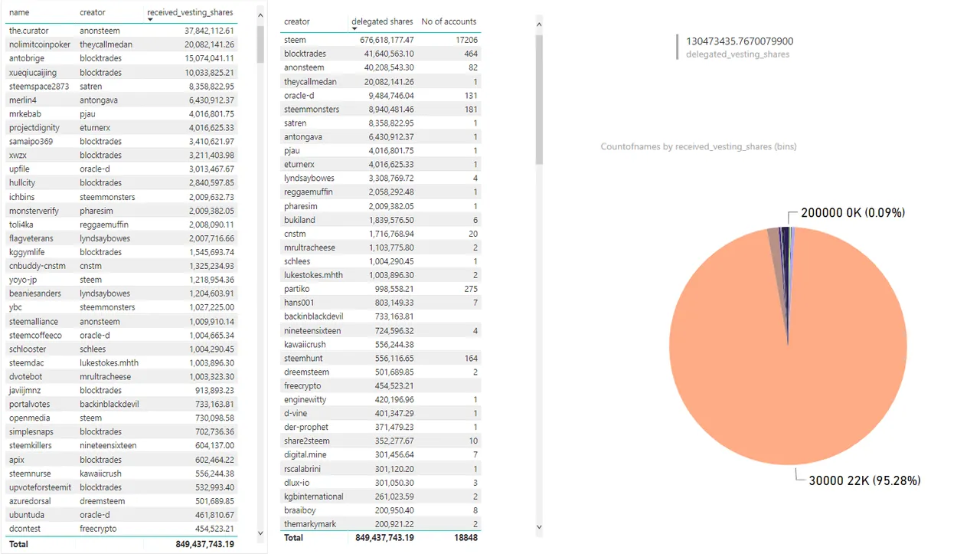This screenshot has width=980, height=554.
Task: Click the left table scrollbar thumb
Action: point(260,44)
